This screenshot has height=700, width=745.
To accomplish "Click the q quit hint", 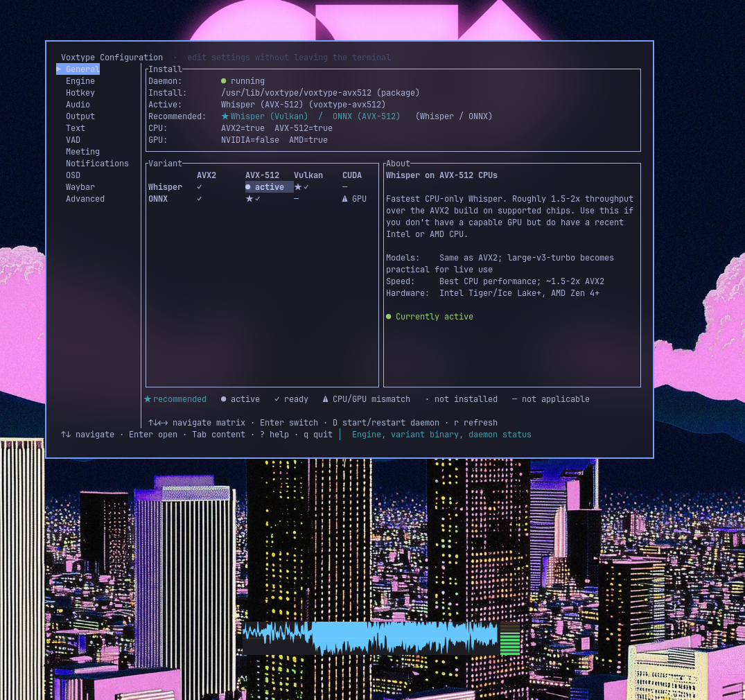I will point(318,435).
